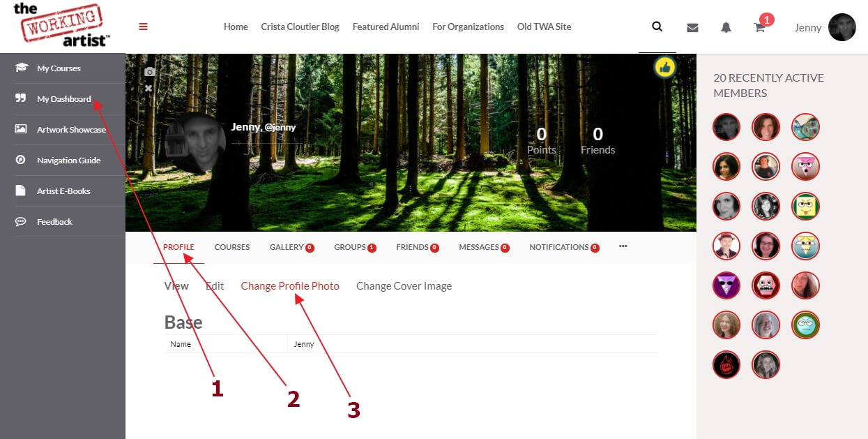Screen dimensions: 868x439
Task: Expand the three-dots more tabs menu
Action: click(623, 246)
